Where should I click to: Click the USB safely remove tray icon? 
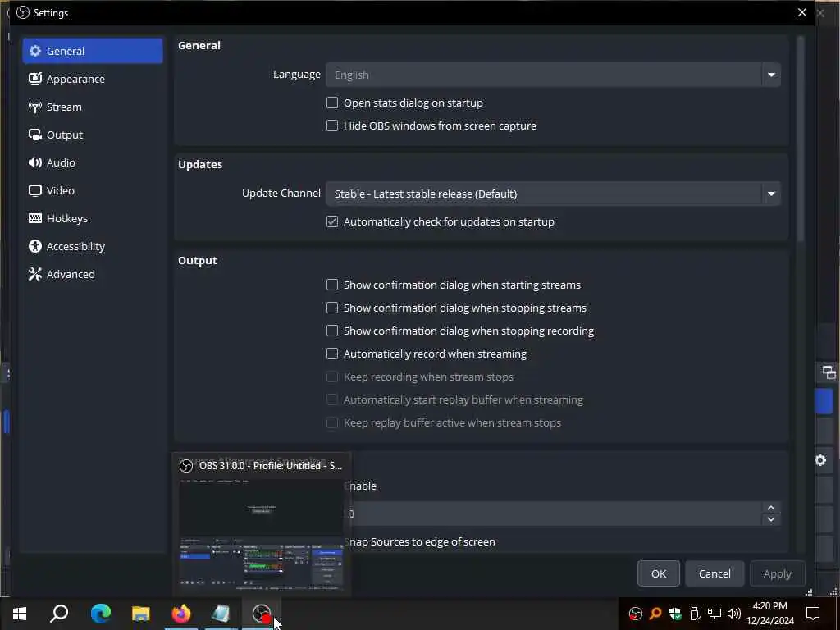tap(695, 614)
